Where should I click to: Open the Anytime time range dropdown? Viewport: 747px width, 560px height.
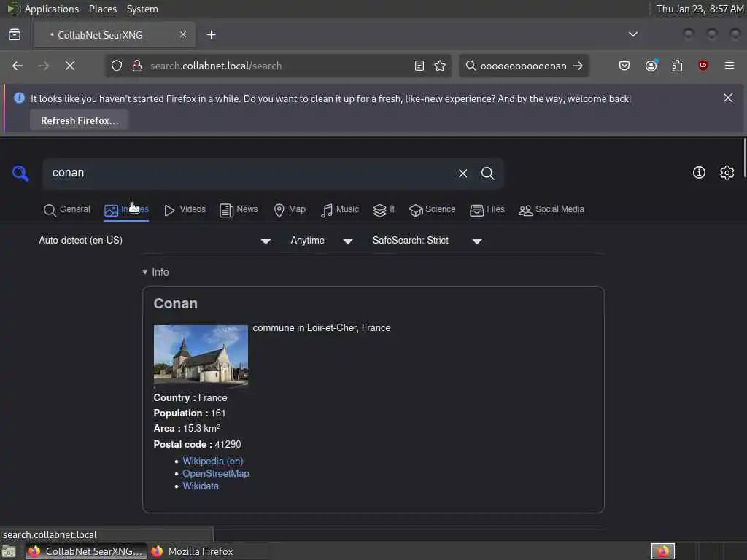322,241
